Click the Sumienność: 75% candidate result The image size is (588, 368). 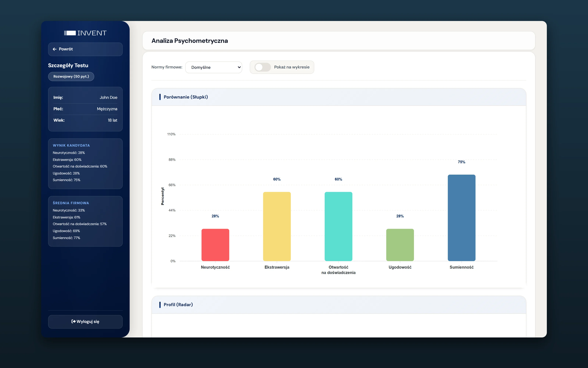point(66,180)
